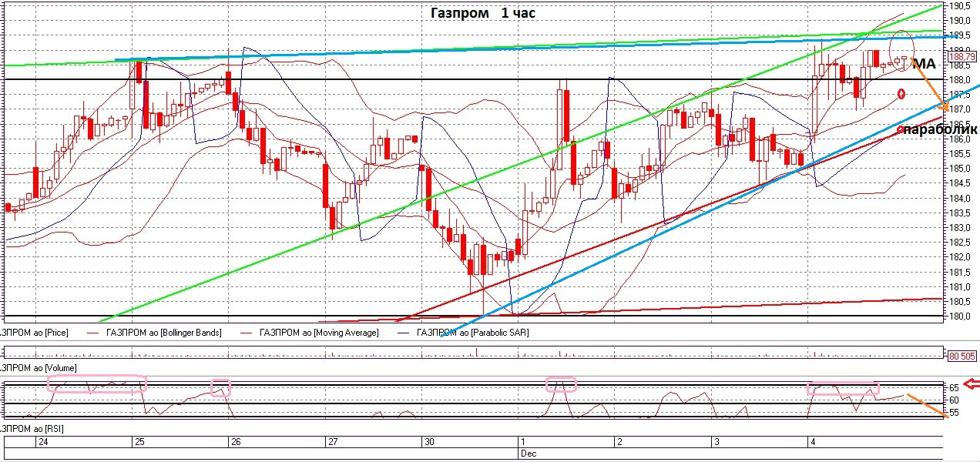Click the RSI scale value 60
Screen dimensions: 980x462
(x=955, y=400)
